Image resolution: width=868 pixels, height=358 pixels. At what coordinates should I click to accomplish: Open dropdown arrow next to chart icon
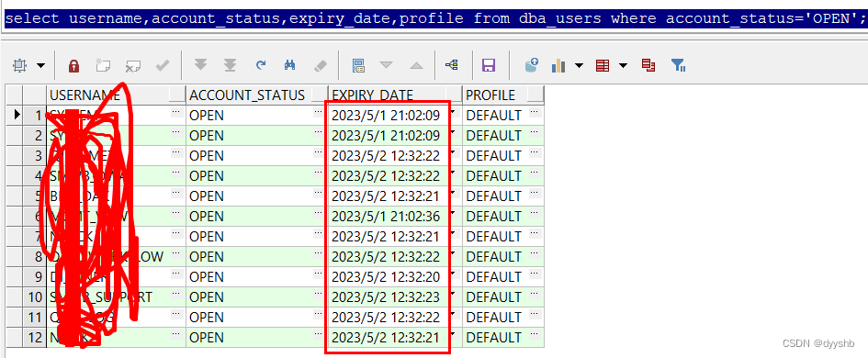click(x=579, y=66)
